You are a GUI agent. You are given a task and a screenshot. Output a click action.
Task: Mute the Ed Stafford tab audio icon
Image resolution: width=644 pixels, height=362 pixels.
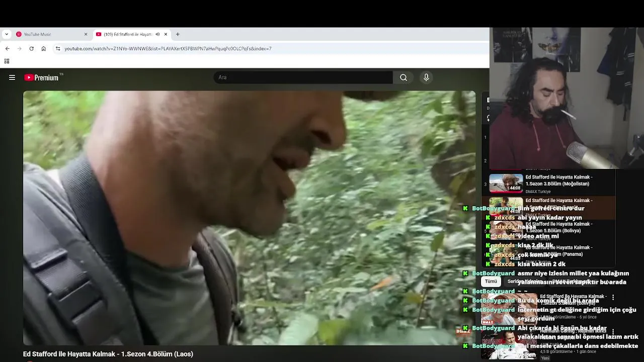(157, 34)
